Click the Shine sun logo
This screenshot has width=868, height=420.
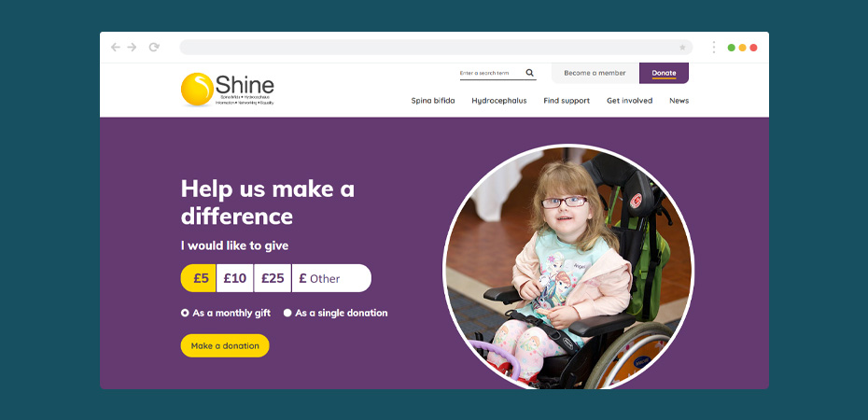tap(197, 89)
